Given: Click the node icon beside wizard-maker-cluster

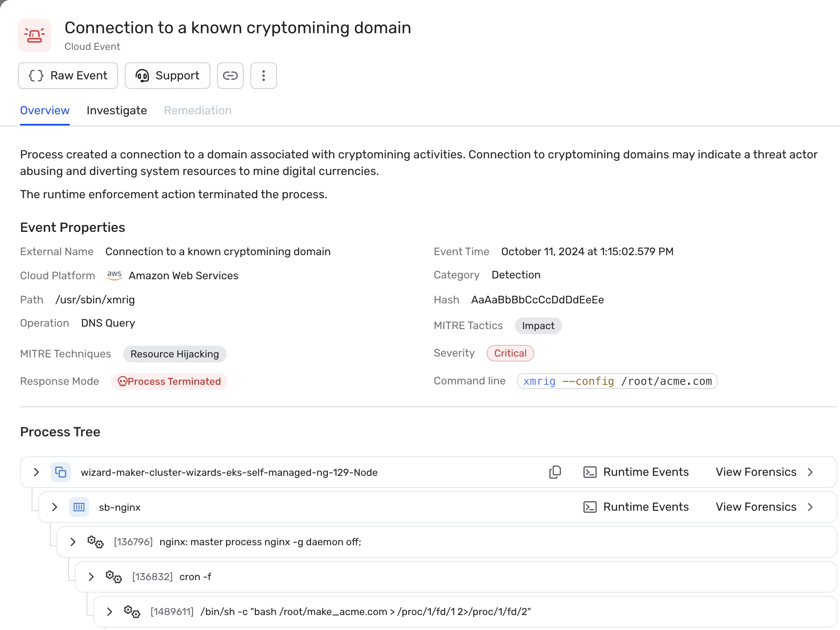Looking at the screenshot, I should [x=61, y=472].
